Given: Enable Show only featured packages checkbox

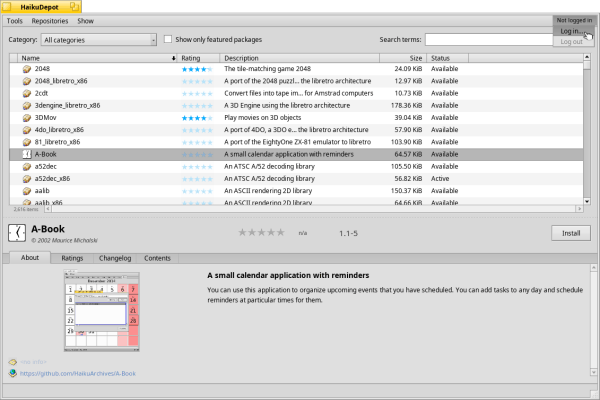Looking at the screenshot, I should tap(168, 40).
